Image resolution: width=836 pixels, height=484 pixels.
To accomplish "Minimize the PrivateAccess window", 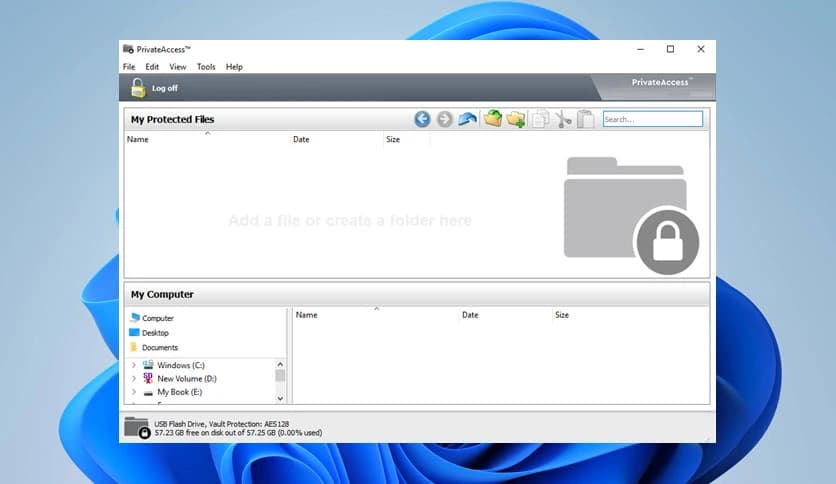I will (x=640, y=49).
